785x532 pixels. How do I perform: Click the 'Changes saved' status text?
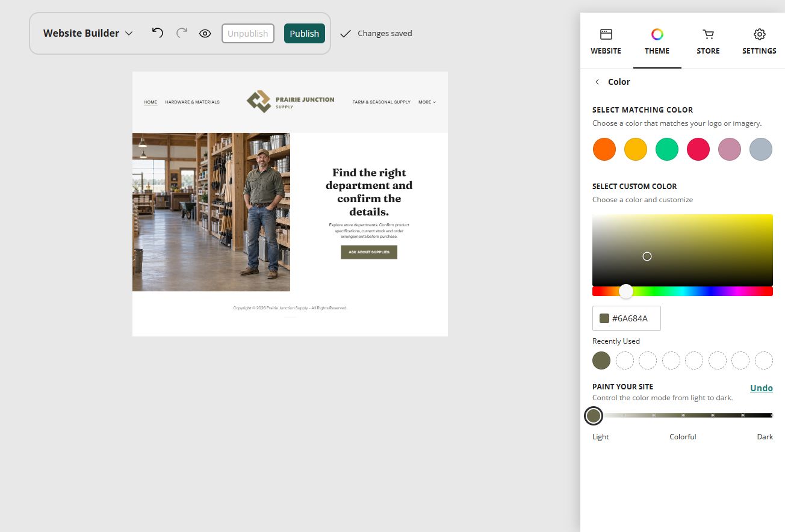click(x=385, y=34)
